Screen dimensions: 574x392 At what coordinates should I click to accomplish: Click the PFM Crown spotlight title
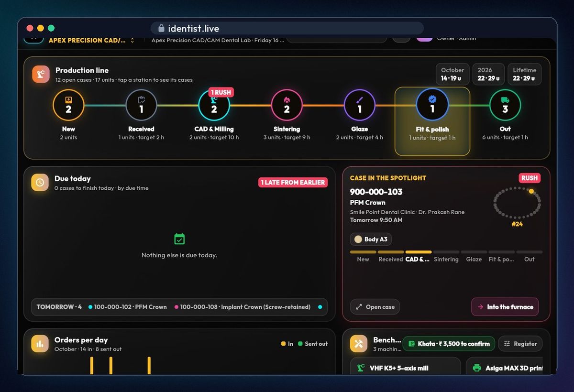pos(368,203)
